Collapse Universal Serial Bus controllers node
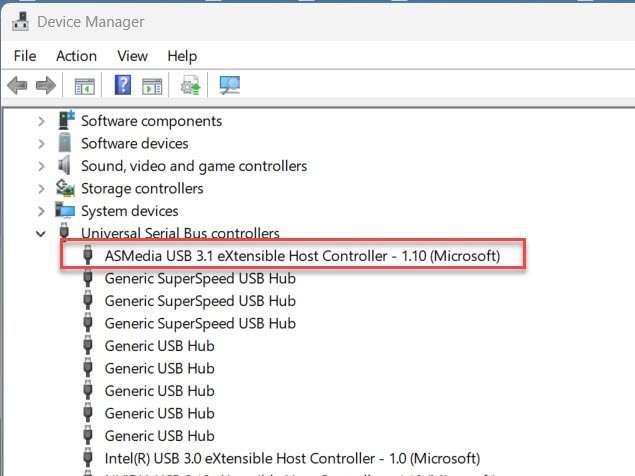 tap(40, 234)
